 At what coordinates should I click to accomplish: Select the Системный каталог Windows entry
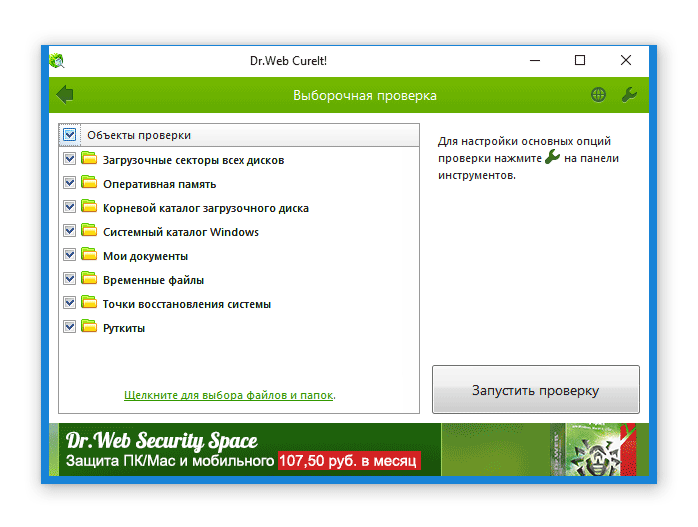(180, 232)
